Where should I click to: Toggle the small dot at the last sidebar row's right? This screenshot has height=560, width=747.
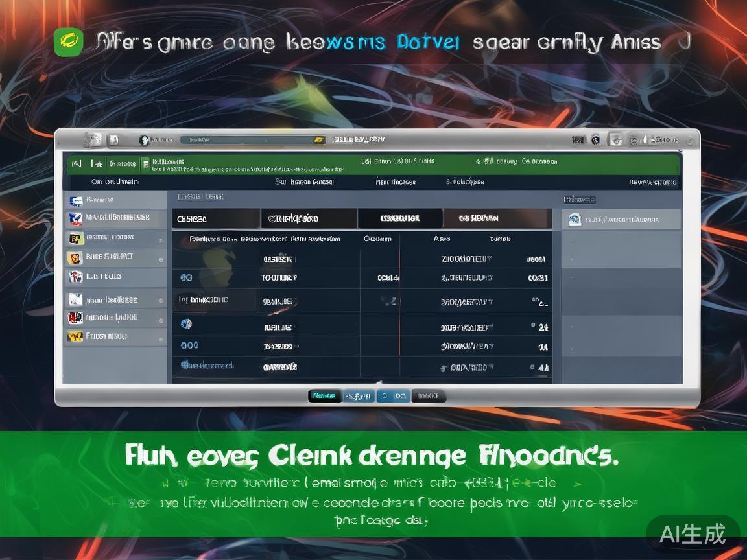coord(160,337)
